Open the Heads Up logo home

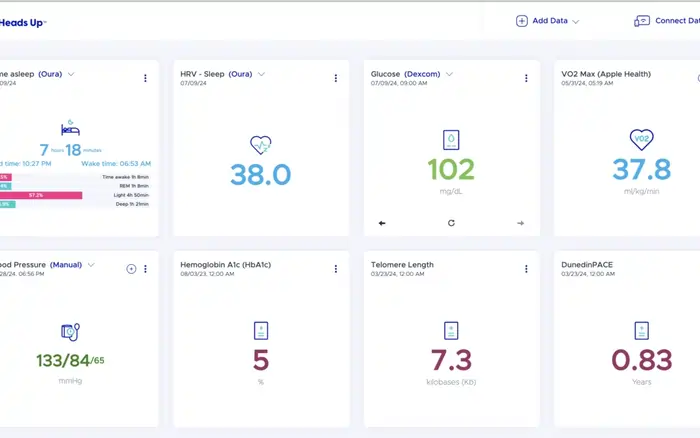click(22, 22)
